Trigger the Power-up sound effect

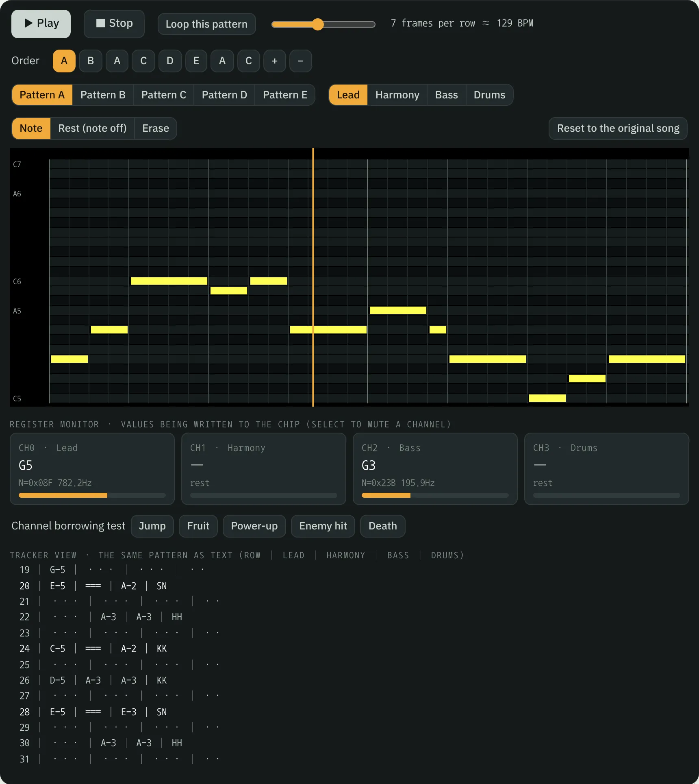click(254, 526)
